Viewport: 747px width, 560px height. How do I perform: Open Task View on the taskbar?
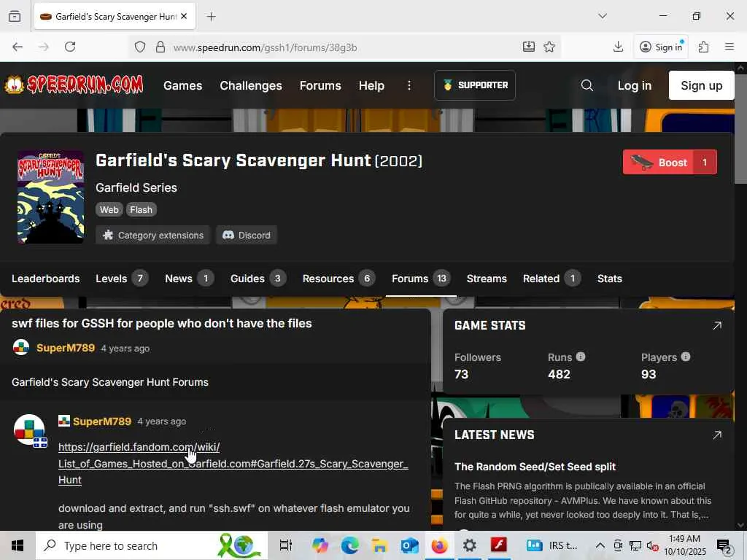[x=285, y=545]
